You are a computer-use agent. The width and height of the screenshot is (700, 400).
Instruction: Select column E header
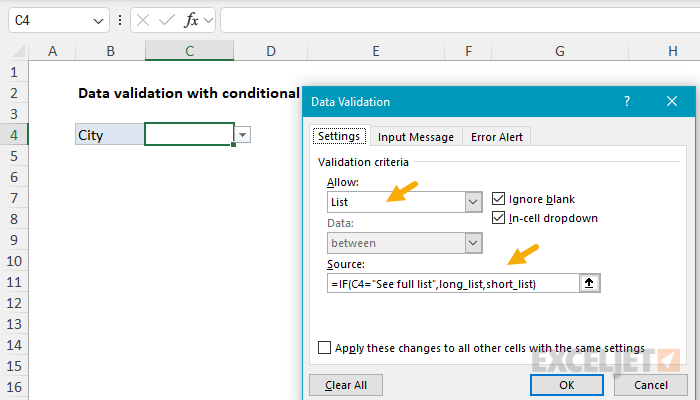pyautogui.click(x=376, y=51)
